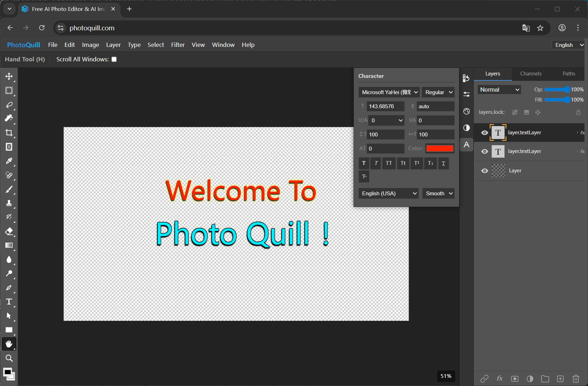
Task: Hide the top layer.textLayer
Action: [485, 133]
